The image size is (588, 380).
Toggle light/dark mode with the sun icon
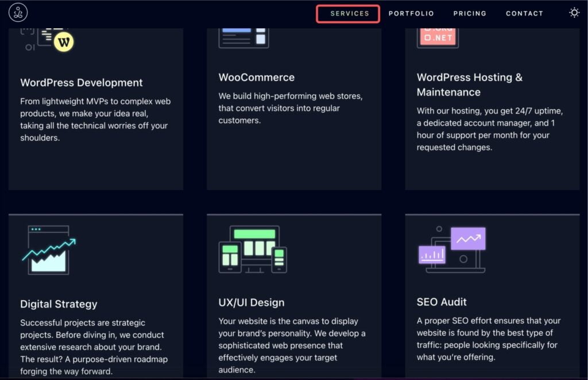click(574, 13)
